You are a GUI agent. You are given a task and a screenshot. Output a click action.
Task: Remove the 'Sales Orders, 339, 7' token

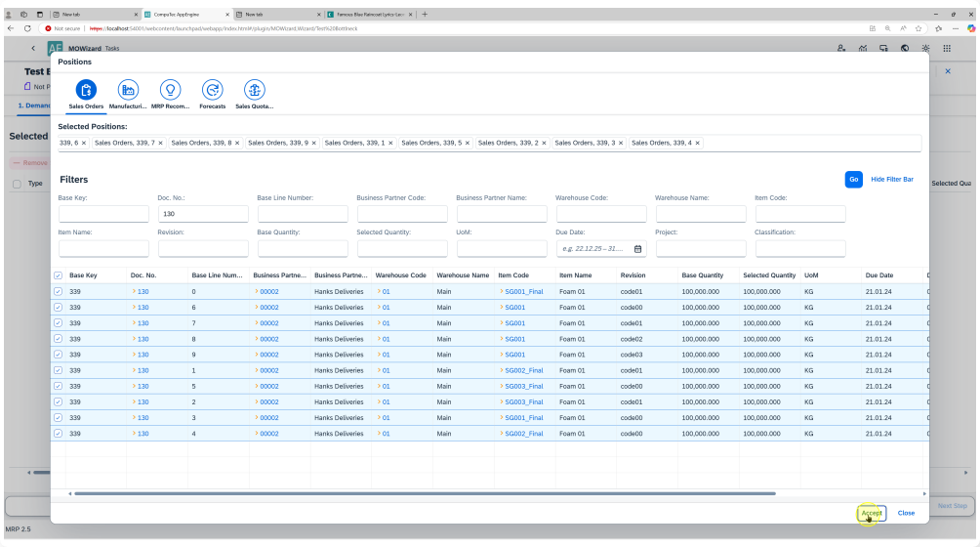[x=160, y=143]
